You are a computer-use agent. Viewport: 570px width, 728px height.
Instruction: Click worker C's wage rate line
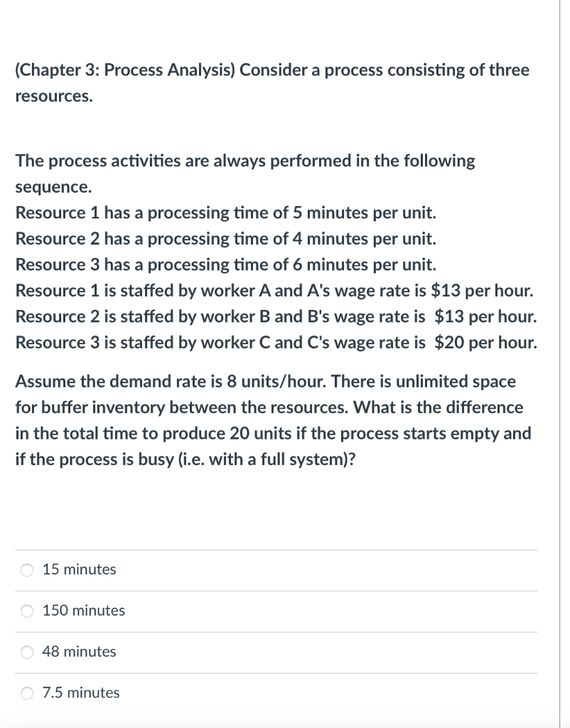click(x=276, y=343)
